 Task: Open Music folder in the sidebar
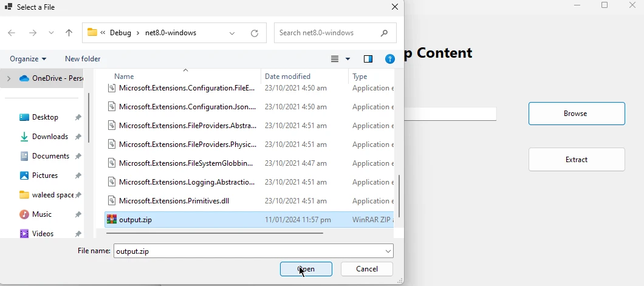41,214
